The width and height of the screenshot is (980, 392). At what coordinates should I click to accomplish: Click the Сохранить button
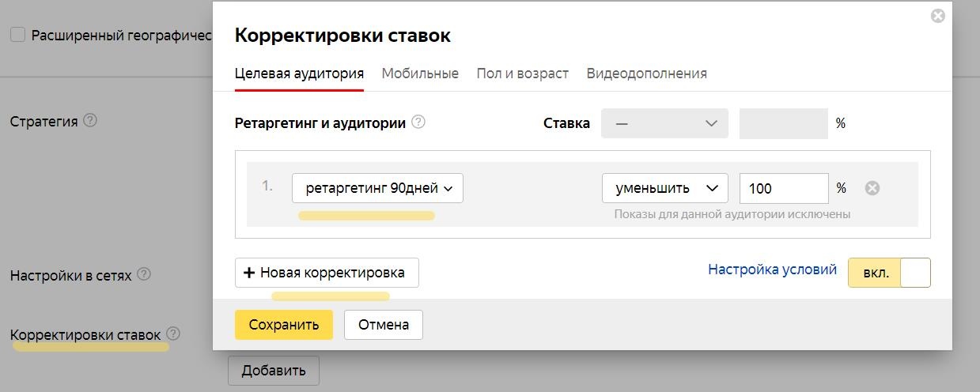point(283,325)
